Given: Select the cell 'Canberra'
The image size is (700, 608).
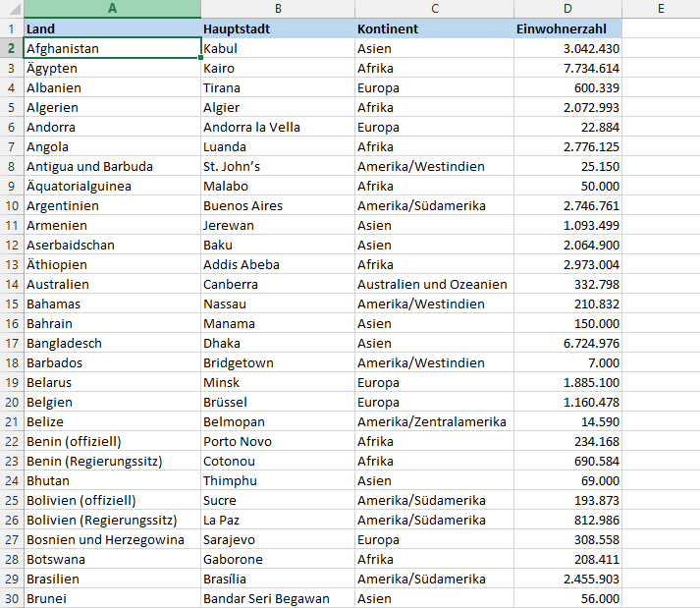Looking at the screenshot, I should [x=278, y=284].
